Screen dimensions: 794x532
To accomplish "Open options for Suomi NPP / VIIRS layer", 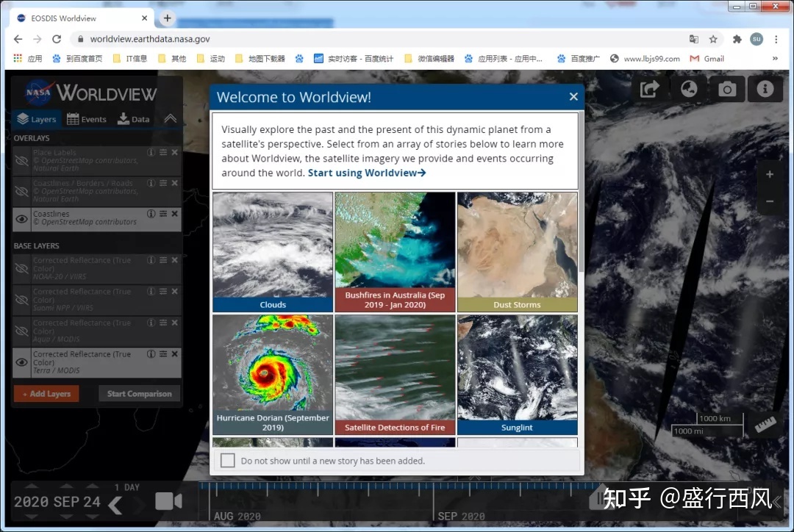I will [x=163, y=292].
